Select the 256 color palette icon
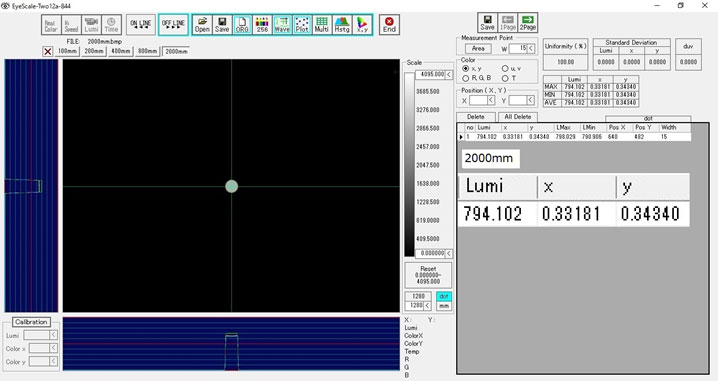The image size is (718, 381). pyautogui.click(x=262, y=25)
